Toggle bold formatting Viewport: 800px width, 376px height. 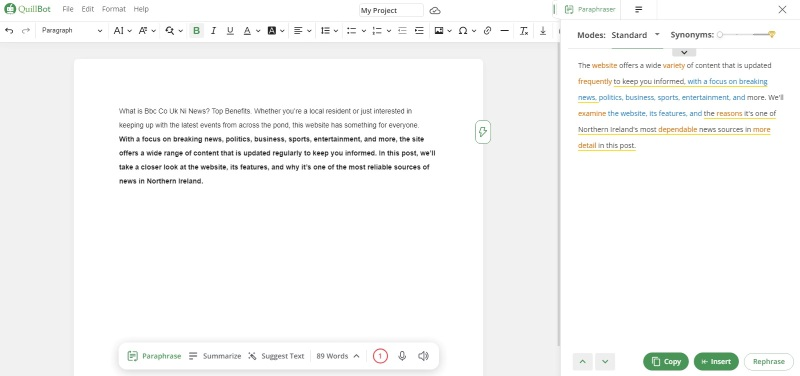(x=196, y=31)
